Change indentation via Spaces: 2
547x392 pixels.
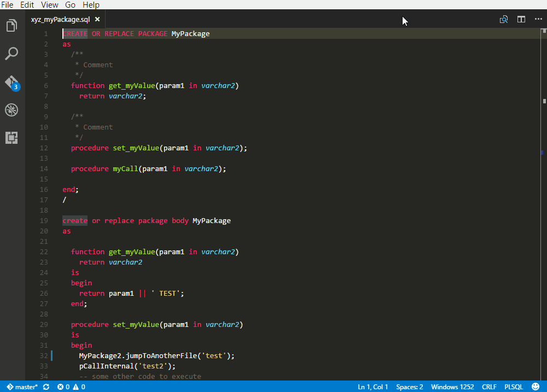[409, 387]
